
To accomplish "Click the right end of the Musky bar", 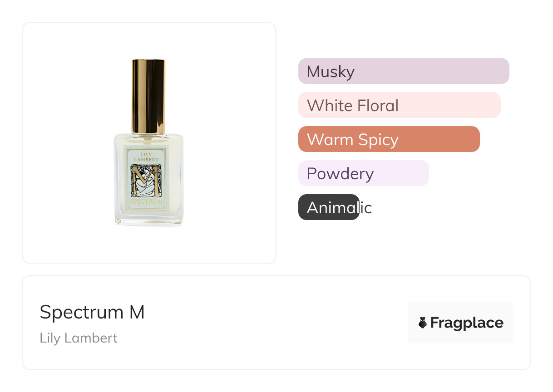I will coord(502,71).
